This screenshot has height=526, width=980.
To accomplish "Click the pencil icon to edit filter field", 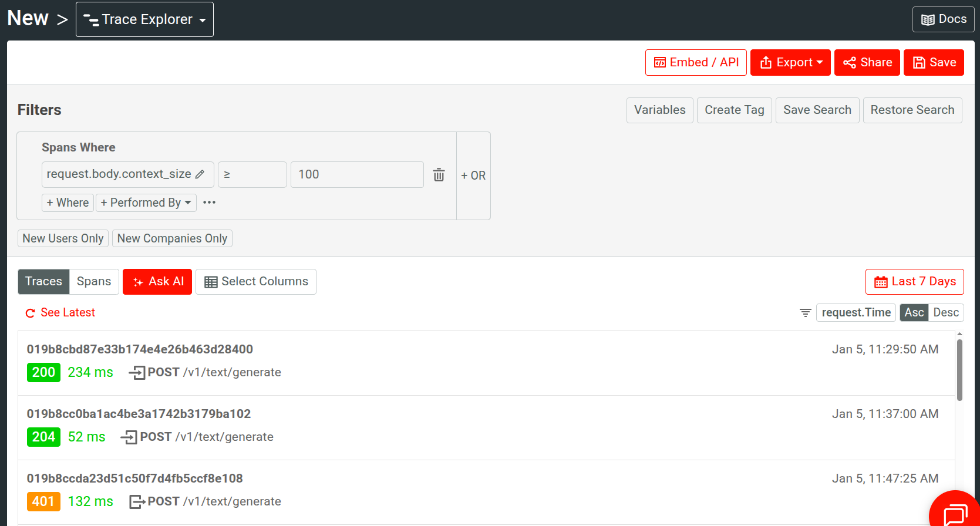I will [200, 174].
